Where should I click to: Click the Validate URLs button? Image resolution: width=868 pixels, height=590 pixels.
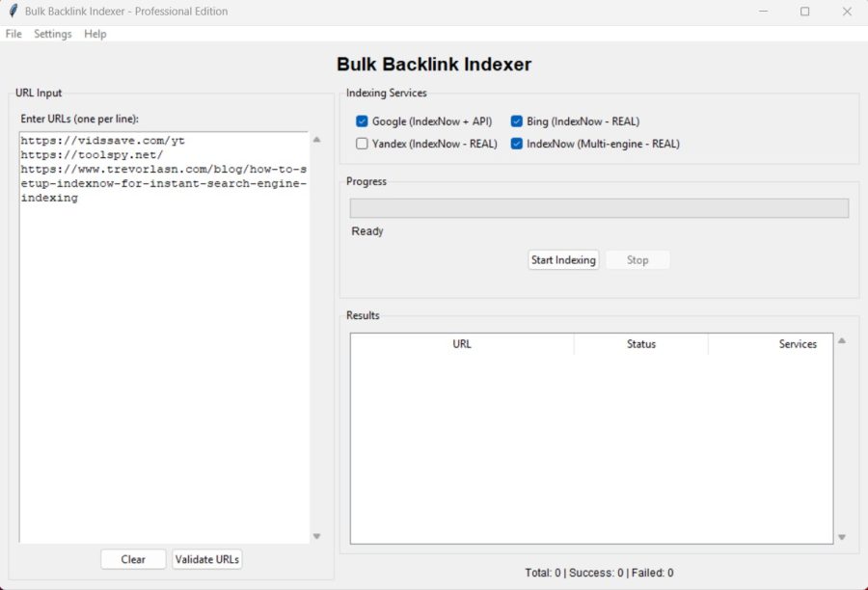coord(207,559)
